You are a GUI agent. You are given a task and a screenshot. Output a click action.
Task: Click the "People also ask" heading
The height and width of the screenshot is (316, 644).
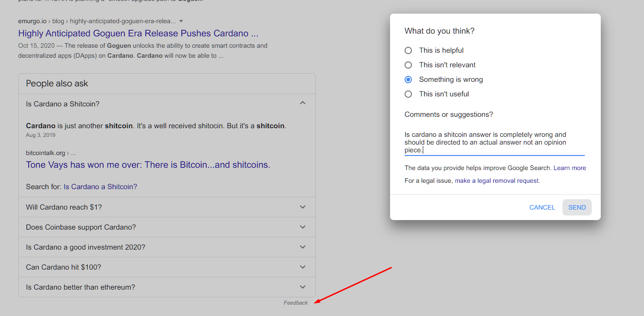pyautogui.click(x=57, y=83)
